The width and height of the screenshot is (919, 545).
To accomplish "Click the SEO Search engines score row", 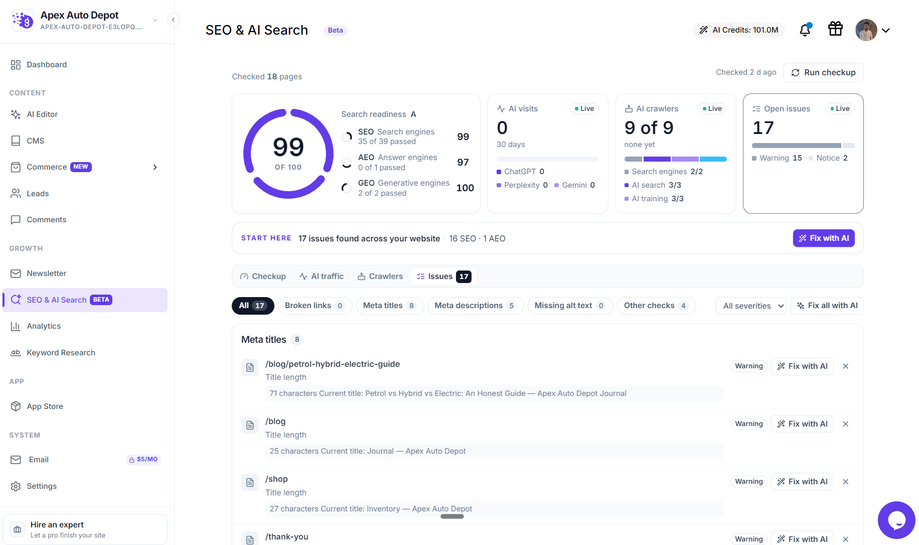I will (x=408, y=137).
